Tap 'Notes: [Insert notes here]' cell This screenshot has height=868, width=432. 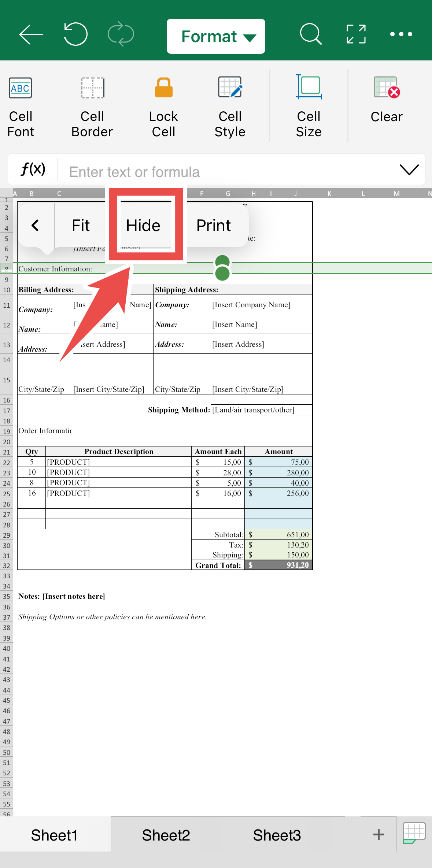[62, 596]
